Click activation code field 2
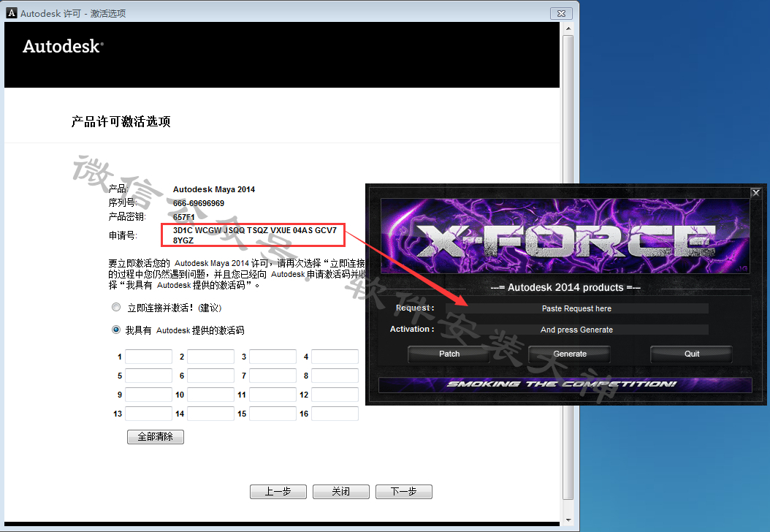The image size is (770, 532). click(210, 357)
